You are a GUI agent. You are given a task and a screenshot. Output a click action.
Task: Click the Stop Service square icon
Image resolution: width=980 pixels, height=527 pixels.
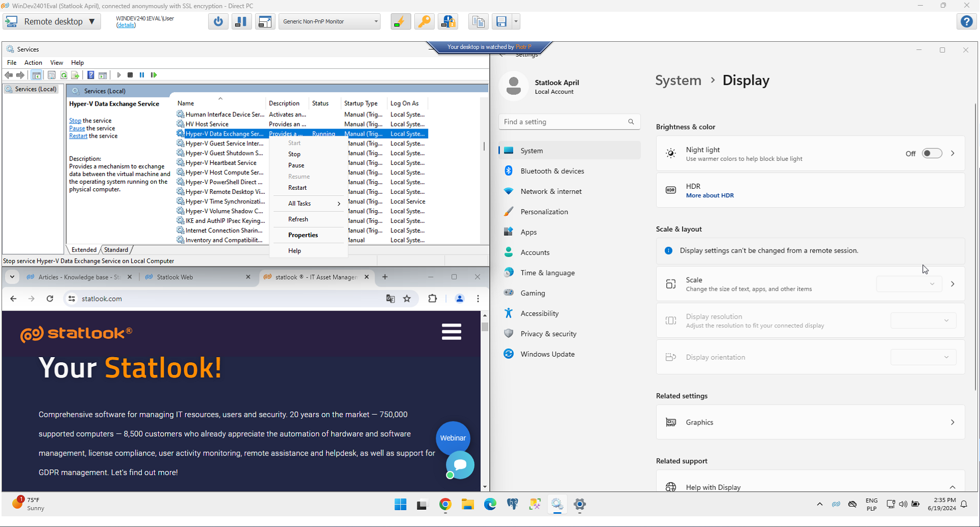130,75
